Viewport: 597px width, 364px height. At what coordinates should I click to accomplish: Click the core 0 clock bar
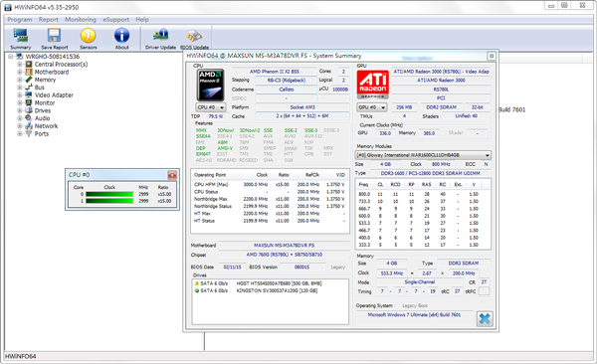pos(109,194)
